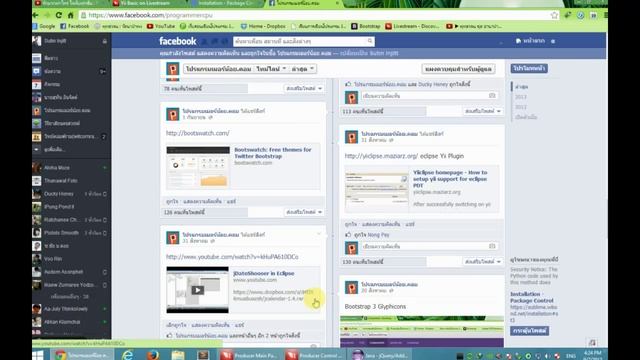The width and height of the screenshot is (640, 360).
Task: Open the Google bookmark
Action: pos(44,26)
